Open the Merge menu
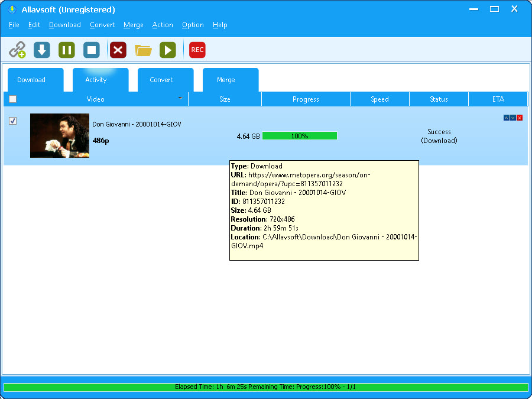The image size is (532, 399). pyautogui.click(x=134, y=25)
